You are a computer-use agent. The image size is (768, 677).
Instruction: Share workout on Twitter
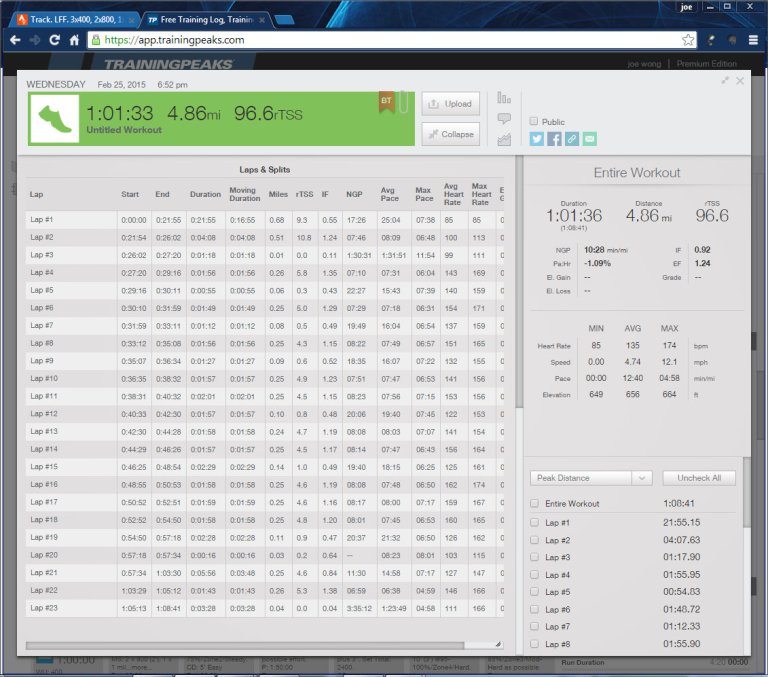tap(536, 139)
